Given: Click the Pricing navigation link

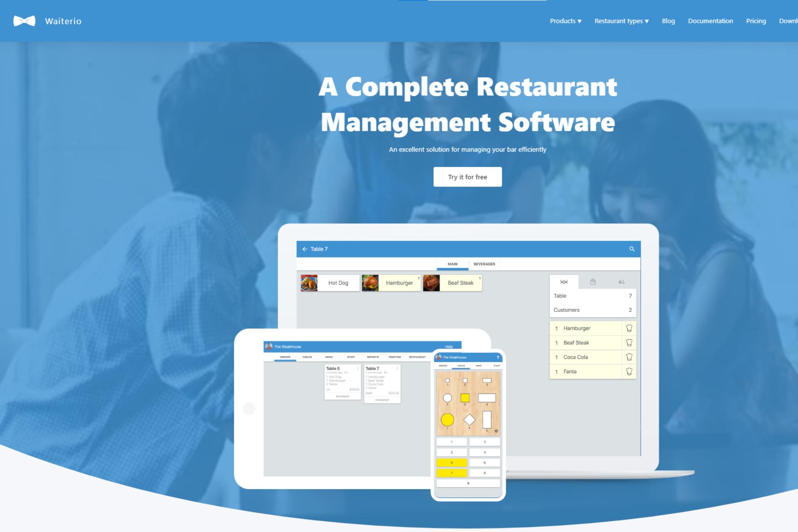Looking at the screenshot, I should pyautogui.click(x=758, y=21).
